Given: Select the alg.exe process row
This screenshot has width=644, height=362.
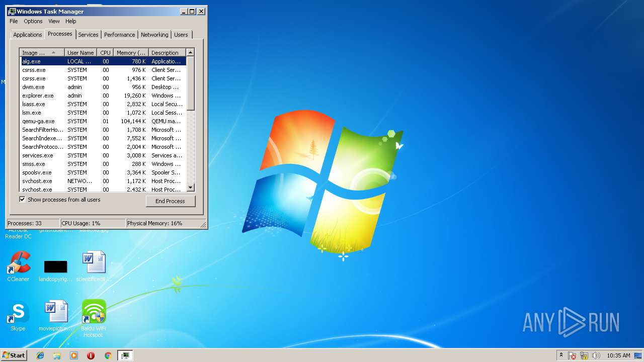Looking at the screenshot, I should coord(103,61).
